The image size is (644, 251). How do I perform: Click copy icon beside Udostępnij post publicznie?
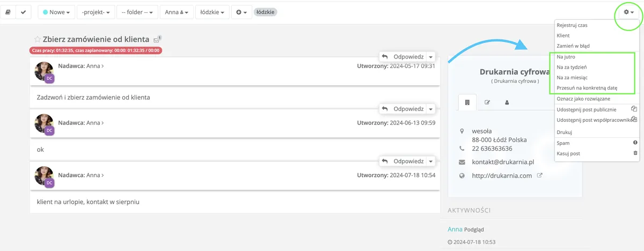click(x=634, y=109)
